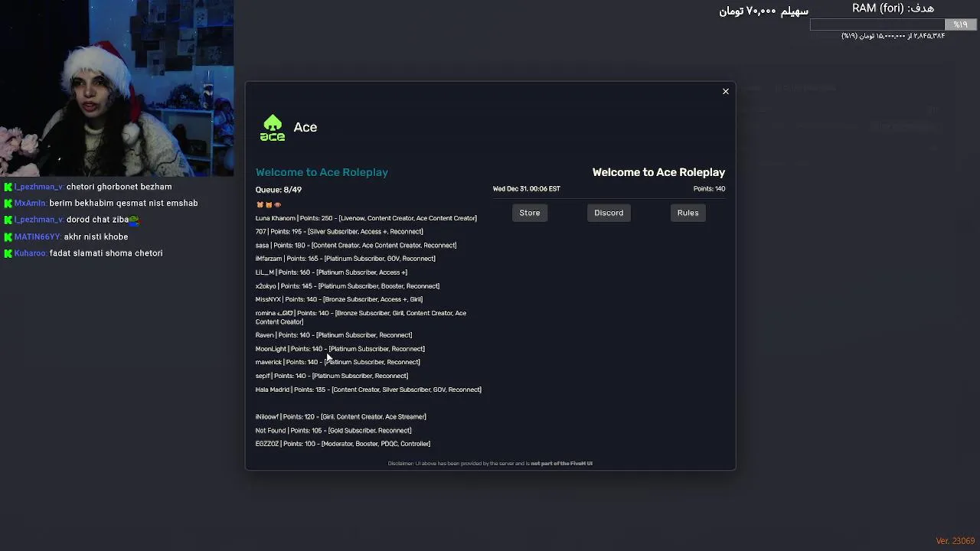Click the Kuharoo username in chat
The image size is (980, 551).
31,253
